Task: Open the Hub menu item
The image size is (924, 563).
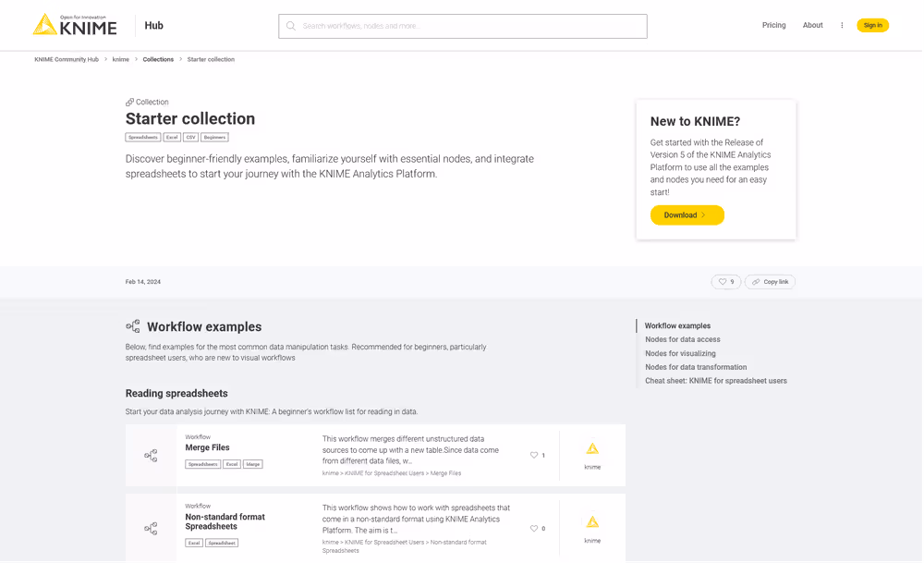Action: [x=153, y=25]
